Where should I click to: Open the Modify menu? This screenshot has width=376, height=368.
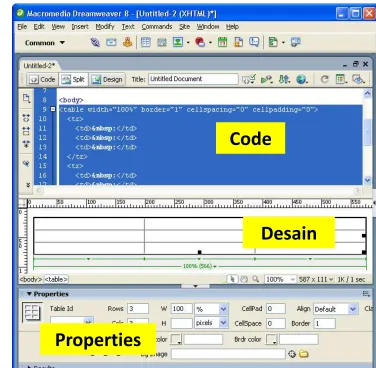pos(105,27)
